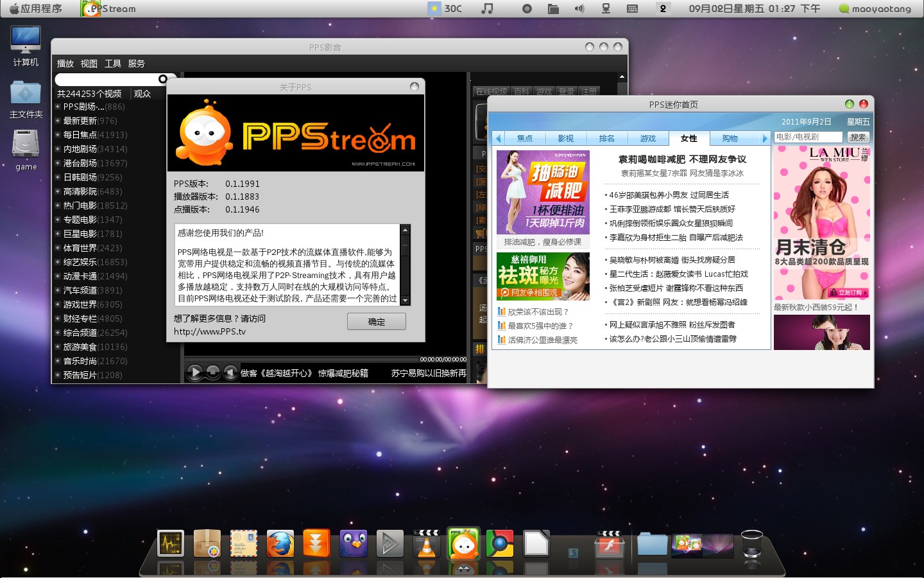Click the 电影/电视剧 search field

point(809,137)
